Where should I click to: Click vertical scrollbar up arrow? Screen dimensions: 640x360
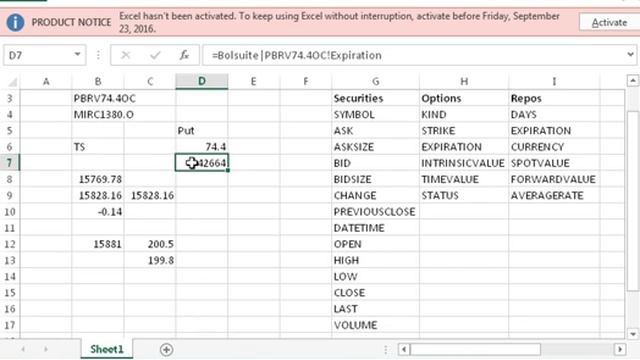633,81
